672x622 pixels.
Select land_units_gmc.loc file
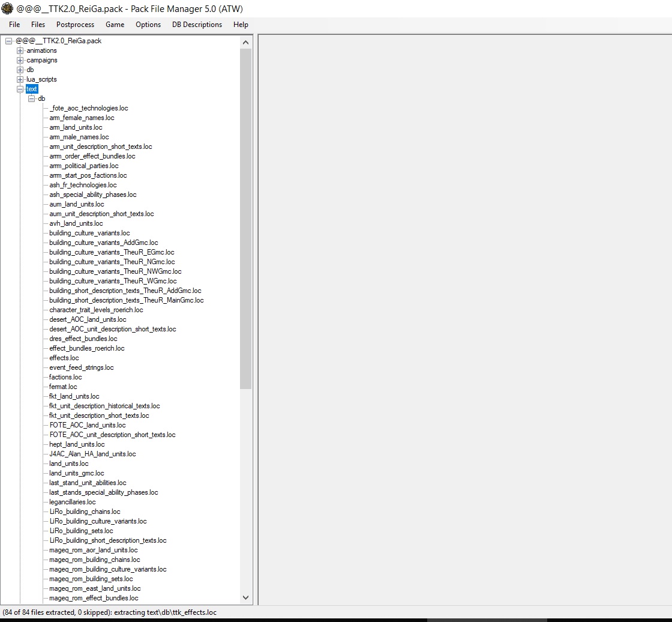pyautogui.click(x=77, y=473)
